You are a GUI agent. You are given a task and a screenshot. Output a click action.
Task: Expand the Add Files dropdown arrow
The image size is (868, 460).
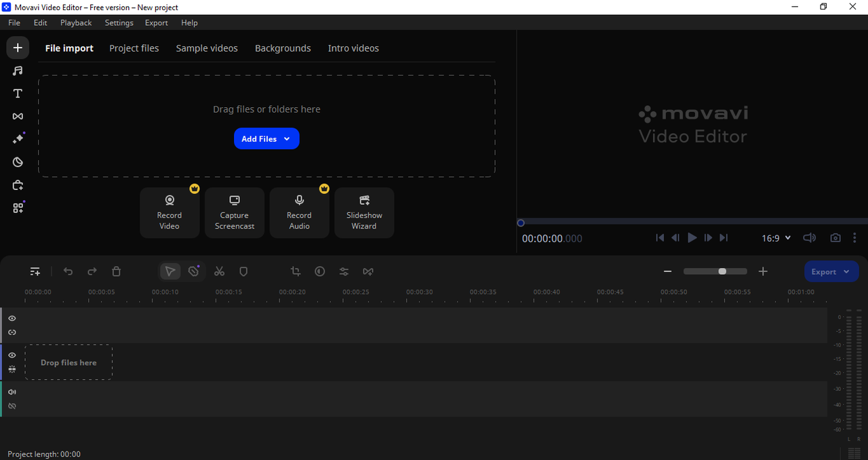[287, 138]
